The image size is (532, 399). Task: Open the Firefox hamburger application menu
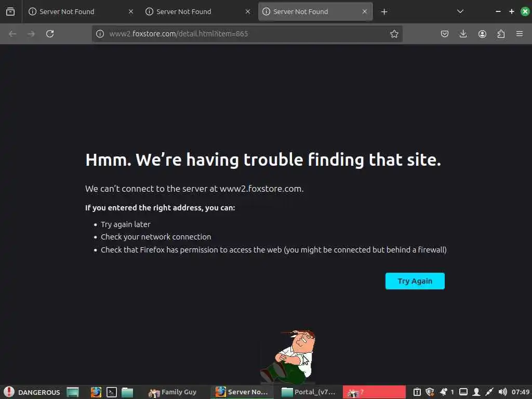pos(520,34)
